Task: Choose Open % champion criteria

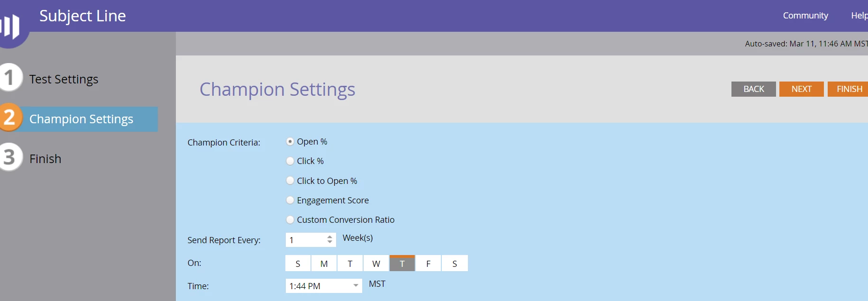Action: [x=290, y=142]
